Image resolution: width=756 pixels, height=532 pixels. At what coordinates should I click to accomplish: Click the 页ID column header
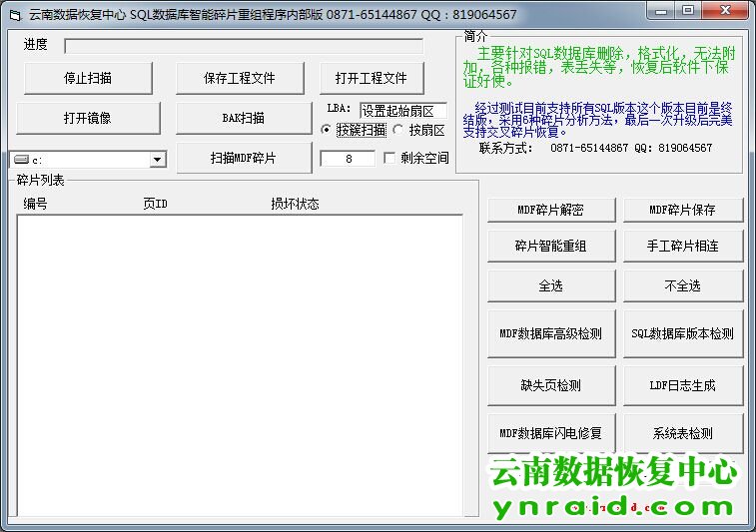pos(156,204)
